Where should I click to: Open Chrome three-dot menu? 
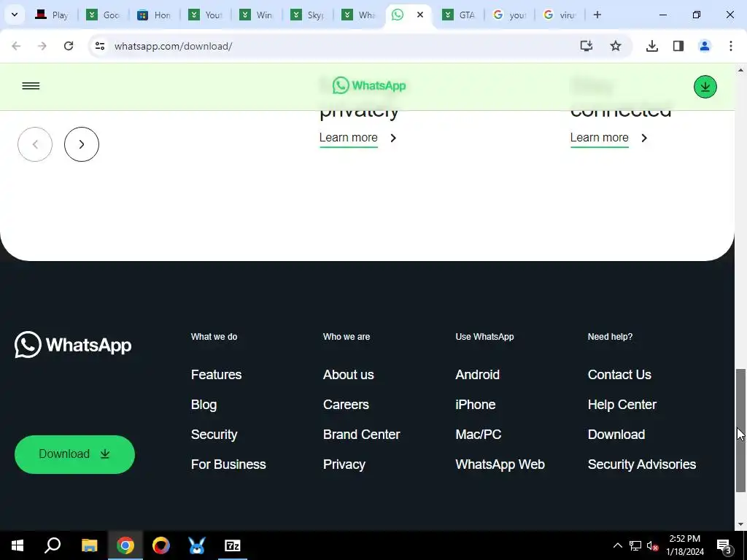(x=731, y=46)
